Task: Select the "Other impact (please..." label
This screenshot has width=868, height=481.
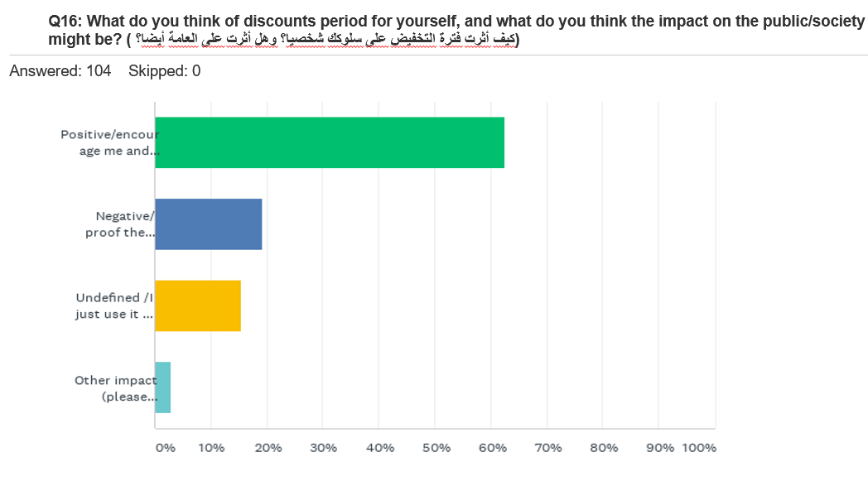Action: (115, 388)
